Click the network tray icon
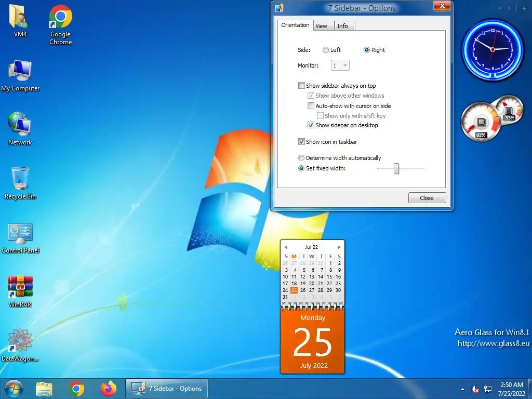532x399 pixels. click(488, 389)
